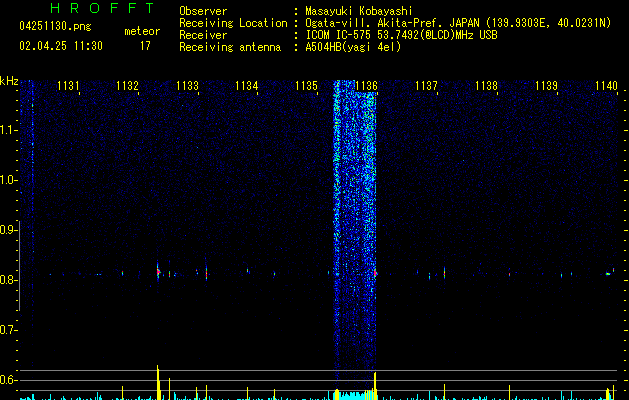Click the ICOM IC-575 receiver text
This screenshot has height=400, width=629.
(x=401, y=35)
